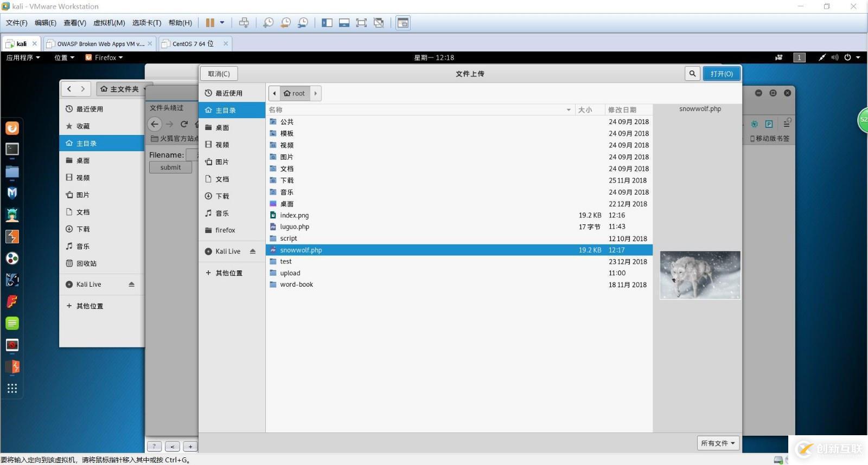Select 收藏 in the file manager sidebar
This screenshot has height=465, width=868.
[101, 126]
